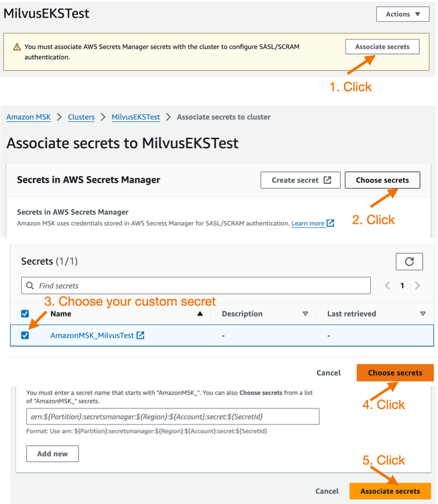Sort by Description column arrow

pos(305,314)
